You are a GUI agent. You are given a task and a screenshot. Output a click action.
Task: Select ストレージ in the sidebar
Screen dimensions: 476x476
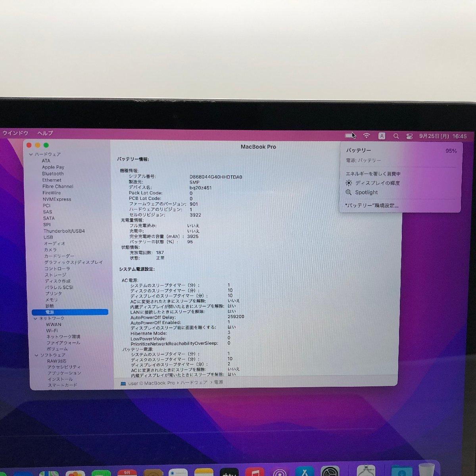pyautogui.click(x=56, y=275)
